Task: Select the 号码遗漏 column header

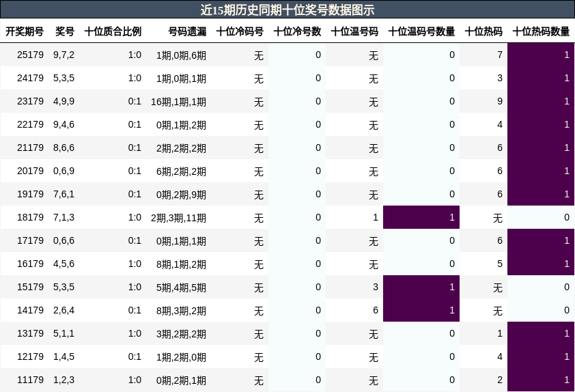Action: tap(187, 31)
